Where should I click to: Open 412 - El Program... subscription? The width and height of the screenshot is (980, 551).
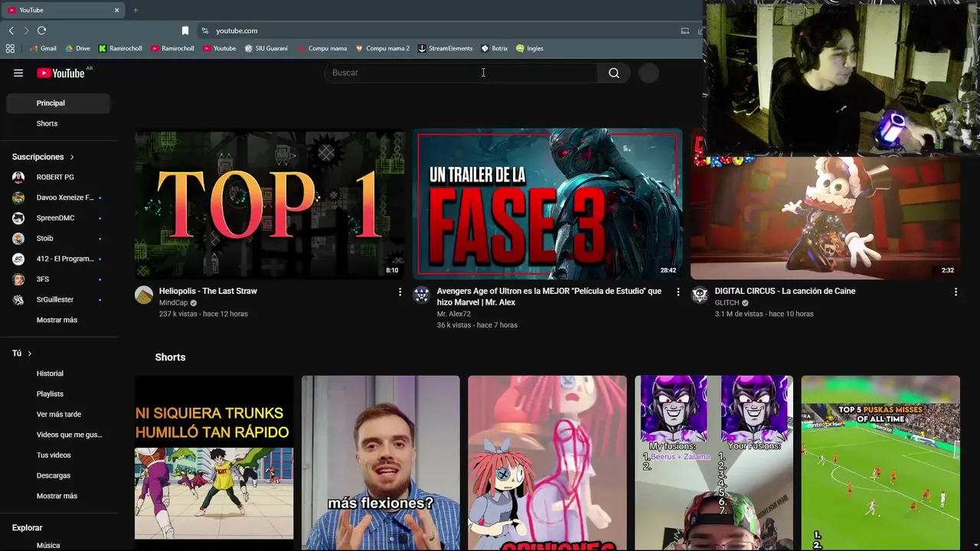click(x=58, y=259)
